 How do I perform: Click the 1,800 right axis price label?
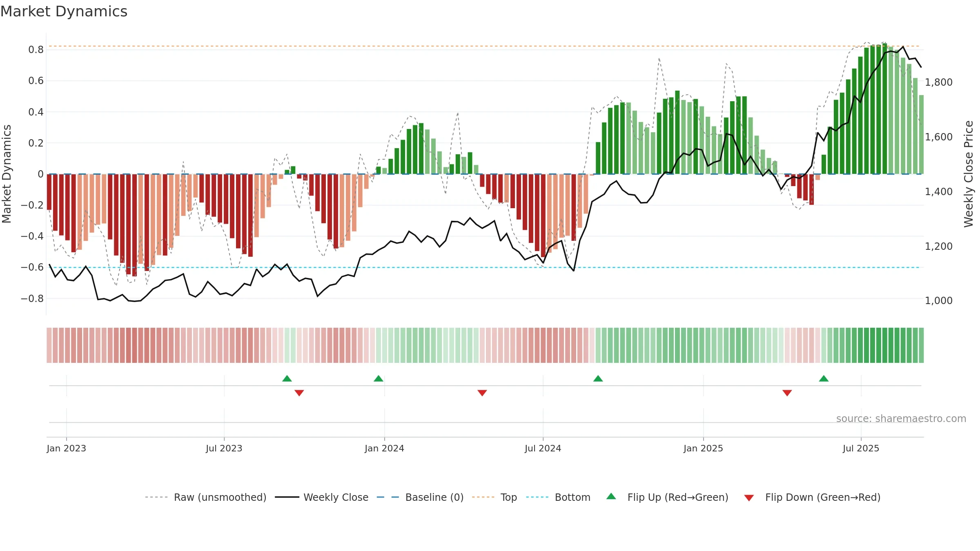[939, 82]
